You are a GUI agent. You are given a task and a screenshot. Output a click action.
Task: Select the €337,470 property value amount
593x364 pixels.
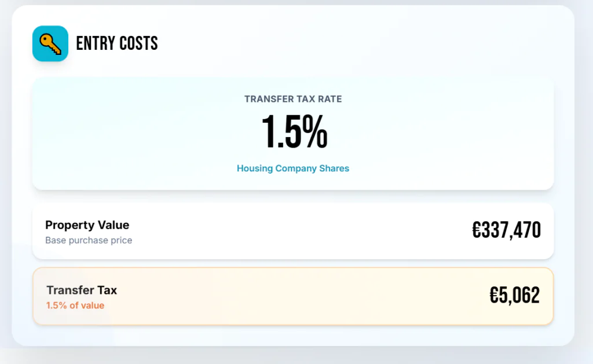pyautogui.click(x=506, y=231)
